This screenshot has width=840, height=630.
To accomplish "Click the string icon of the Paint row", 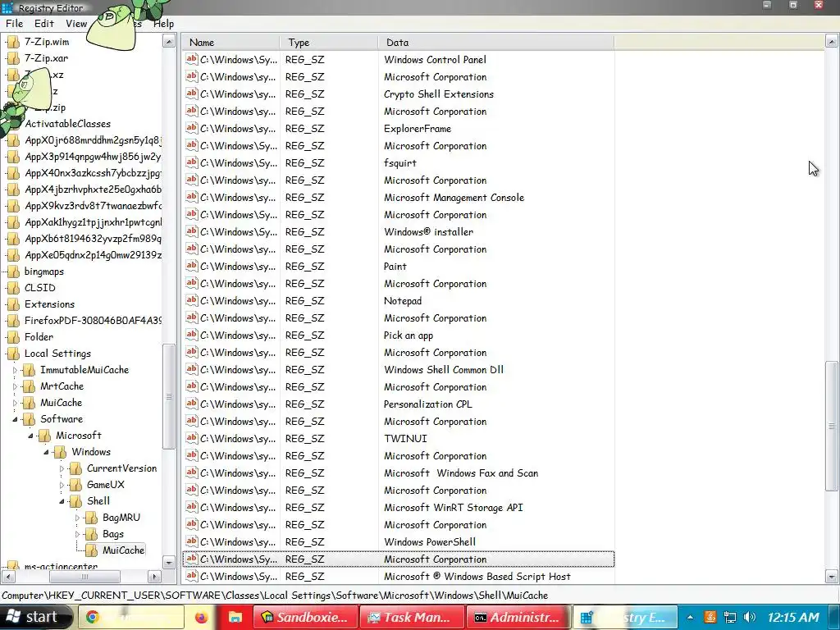I will (x=191, y=266).
